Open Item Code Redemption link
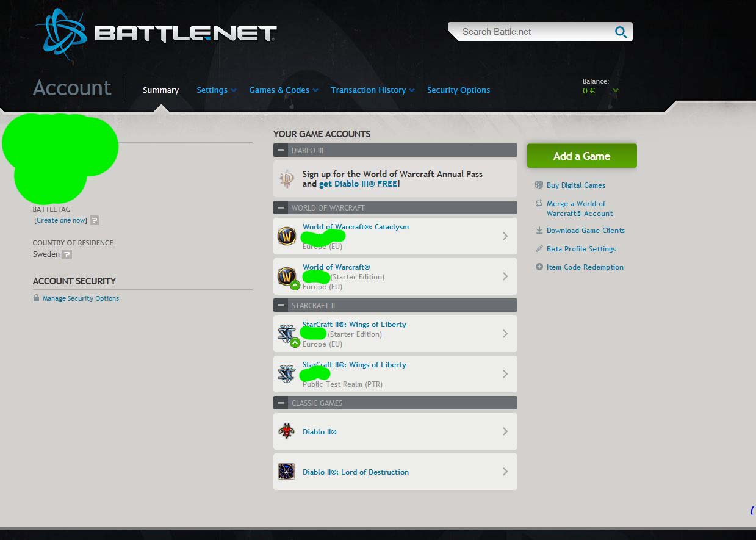 pos(585,267)
